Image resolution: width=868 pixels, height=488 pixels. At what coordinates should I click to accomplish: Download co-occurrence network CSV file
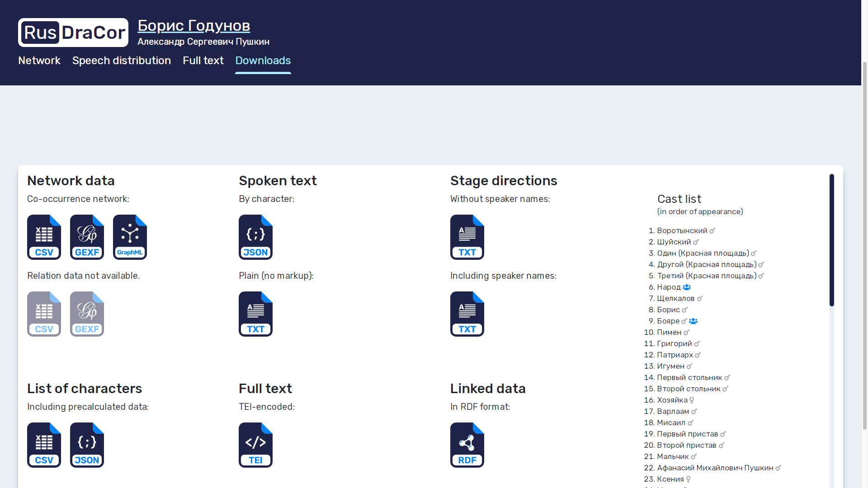click(44, 237)
